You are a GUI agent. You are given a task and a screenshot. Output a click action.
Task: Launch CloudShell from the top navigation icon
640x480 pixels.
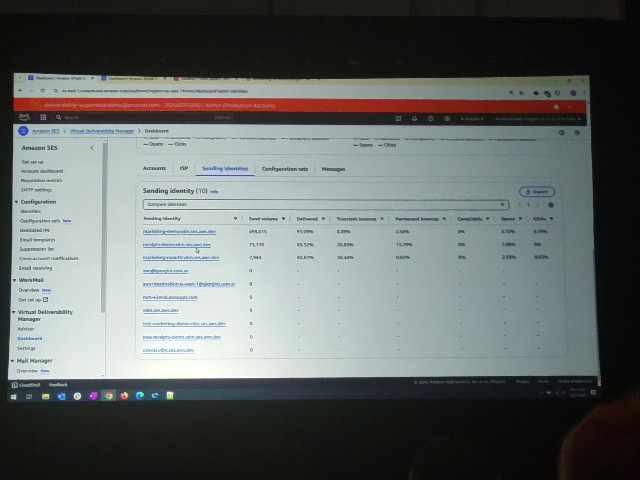[398, 118]
